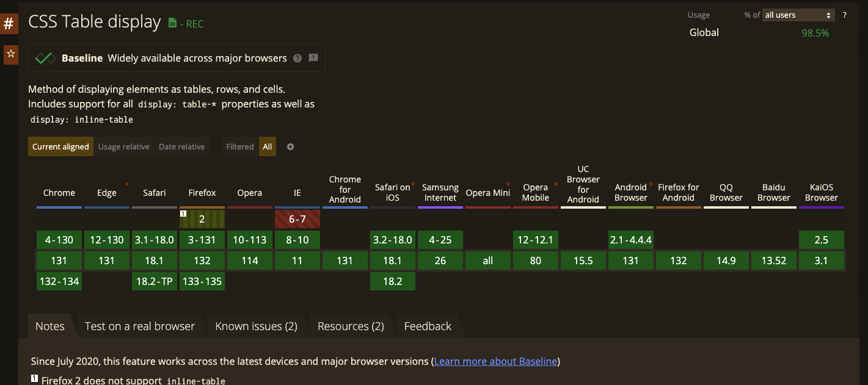Select the Baidu Browser 13.52 cell
The image size is (868, 385).
tap(774, 261)
